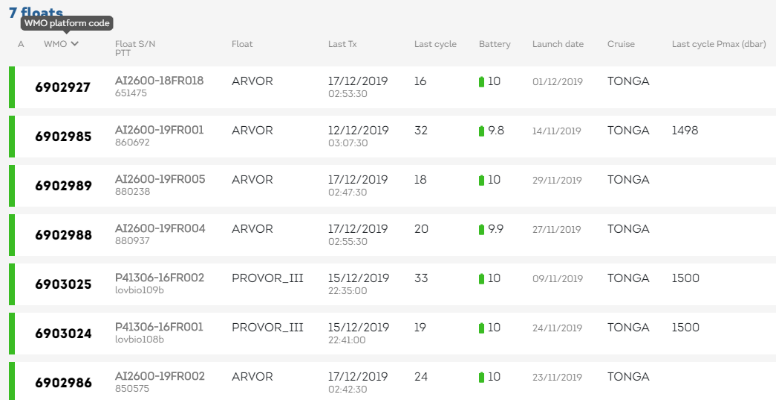Sort by Battery column header

click(x=494, y=44)
